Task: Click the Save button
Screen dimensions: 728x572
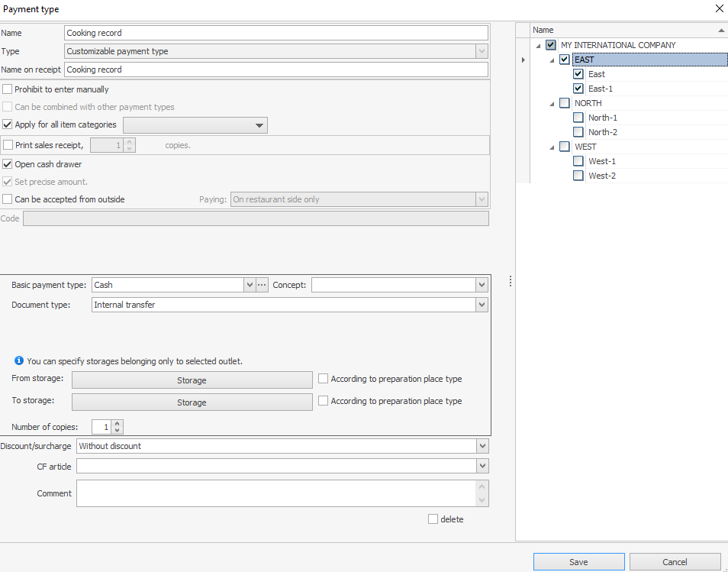Action: point(578,562)
